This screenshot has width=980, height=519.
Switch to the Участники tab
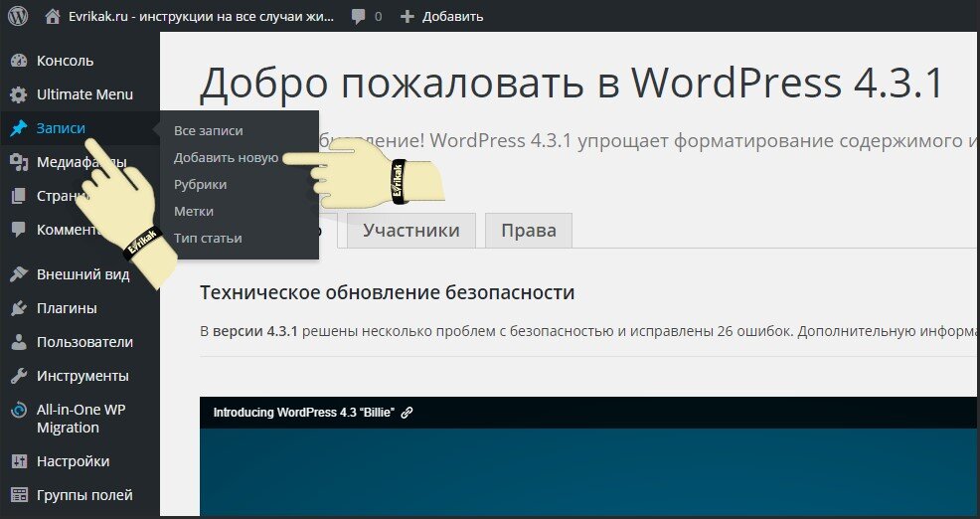[x=411, y=230]
